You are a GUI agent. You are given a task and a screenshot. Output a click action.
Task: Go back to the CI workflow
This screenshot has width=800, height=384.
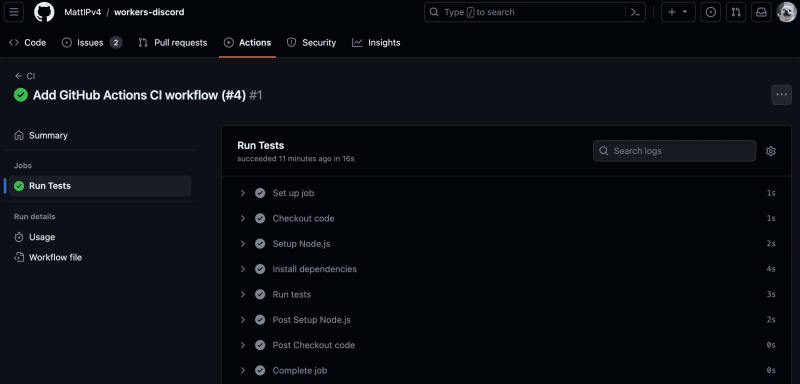click(25, 76)
